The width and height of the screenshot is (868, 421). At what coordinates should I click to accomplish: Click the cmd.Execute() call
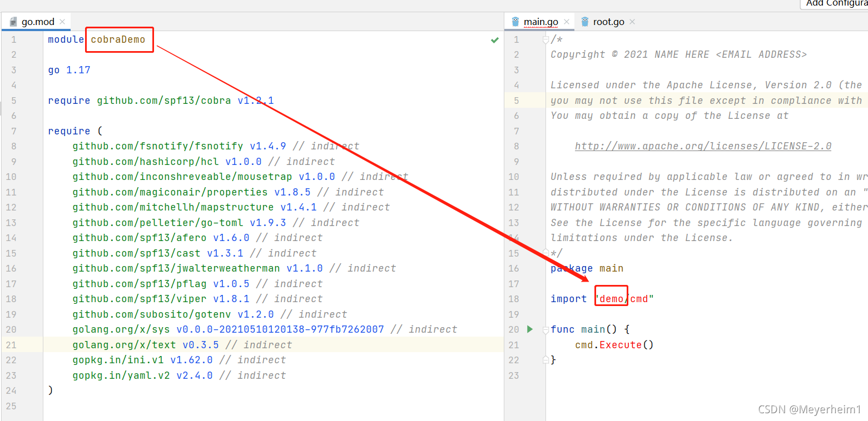[614, 345]
